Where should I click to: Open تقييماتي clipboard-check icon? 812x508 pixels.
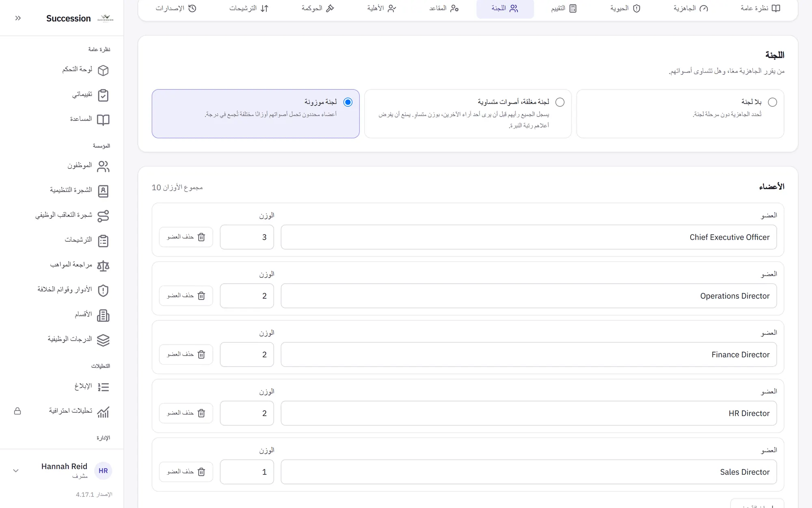103,95
